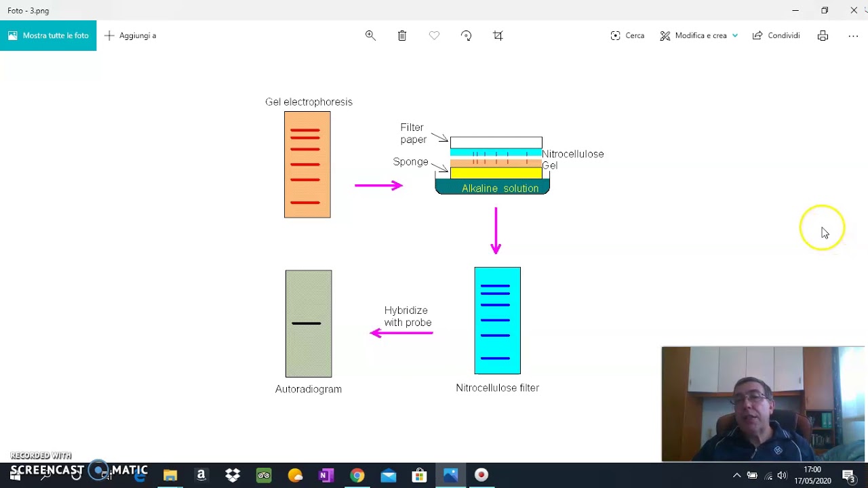Open Microsoft Store from the taskbar
This screenshot has width=868, height=488.
[420, 475]
